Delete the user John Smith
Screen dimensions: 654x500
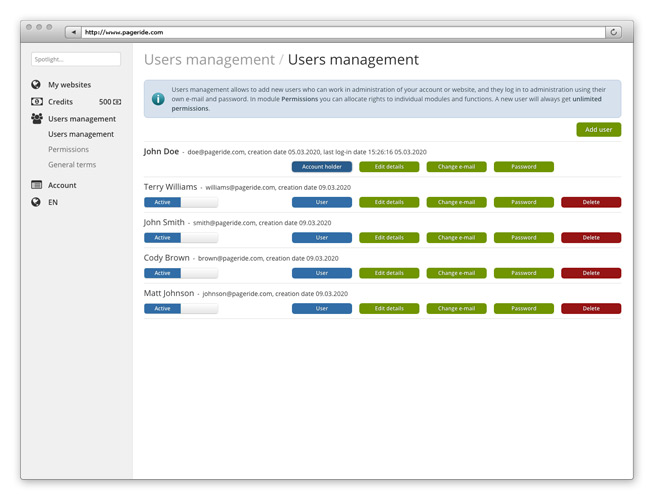590,238
